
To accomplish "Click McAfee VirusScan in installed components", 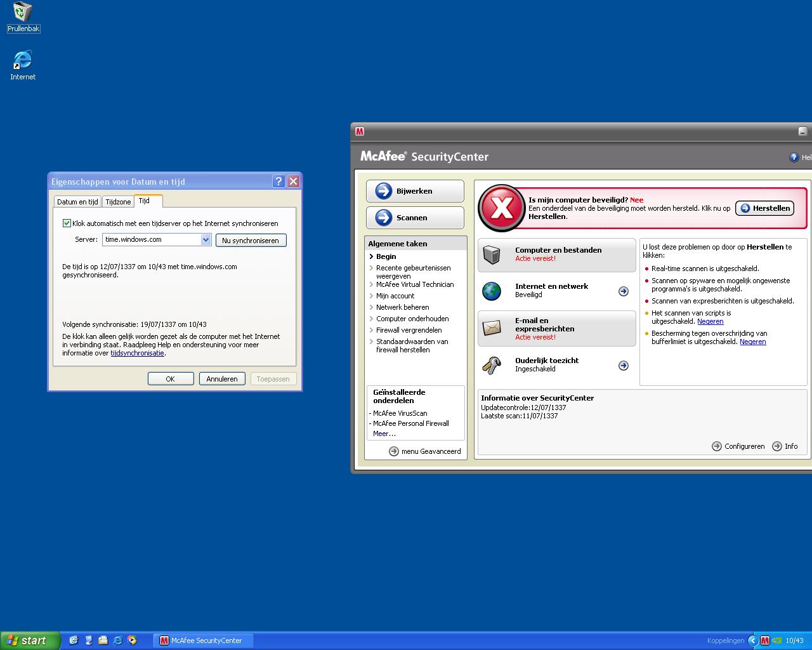I will [400, 413].
